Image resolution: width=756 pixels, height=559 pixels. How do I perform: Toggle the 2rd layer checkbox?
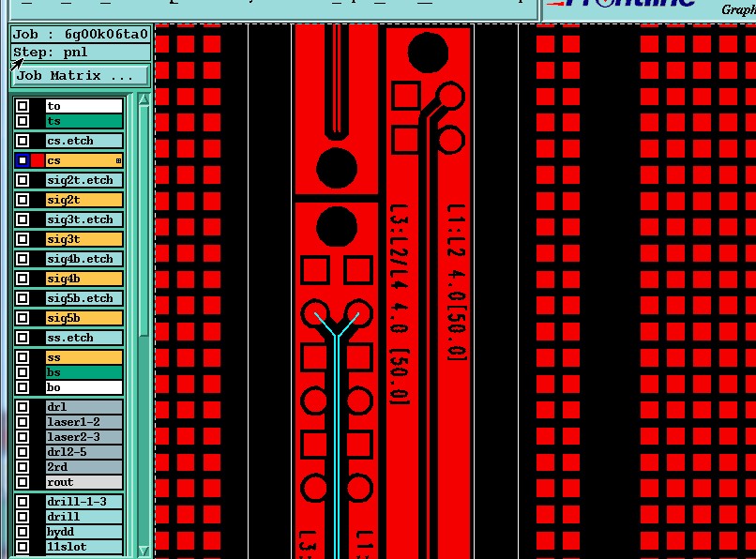coord(23,467)
